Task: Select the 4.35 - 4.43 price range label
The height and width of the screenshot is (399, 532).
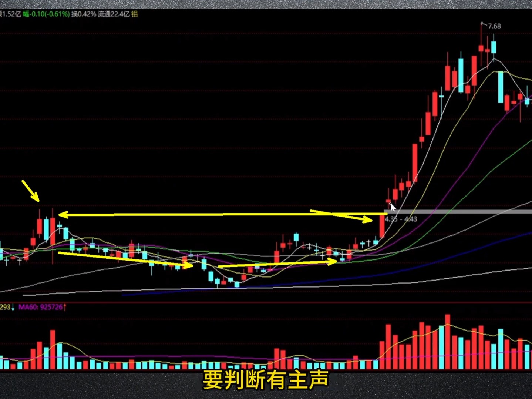Action: pos(401,219)
